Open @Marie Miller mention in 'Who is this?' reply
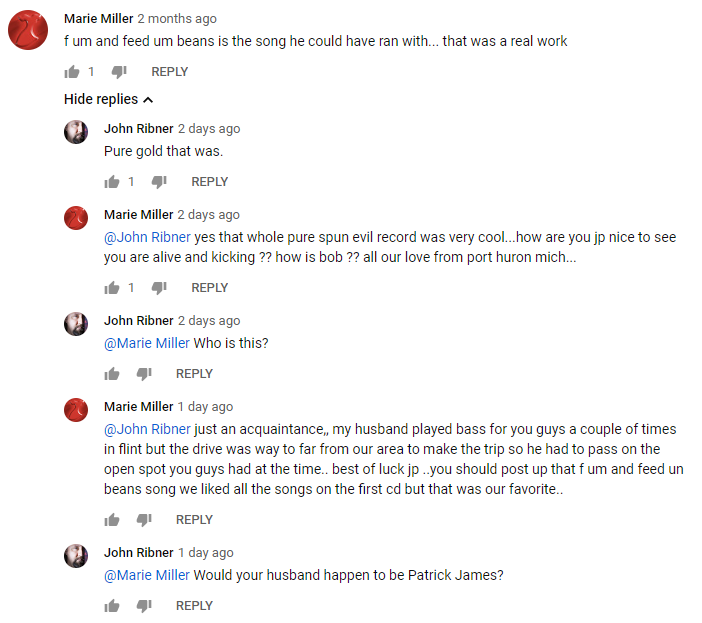702x623 pixels. (146, 343)
